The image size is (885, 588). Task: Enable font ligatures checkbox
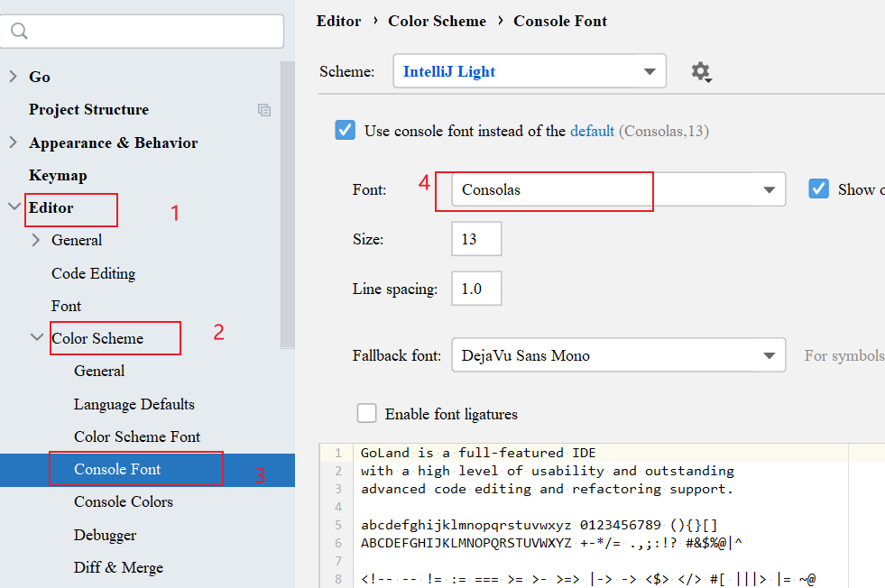(367, 413)
